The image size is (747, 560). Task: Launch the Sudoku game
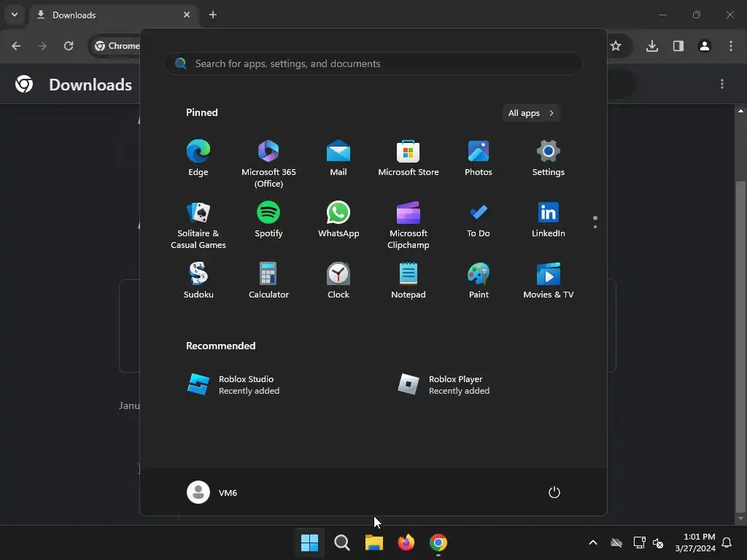point(198,281)
